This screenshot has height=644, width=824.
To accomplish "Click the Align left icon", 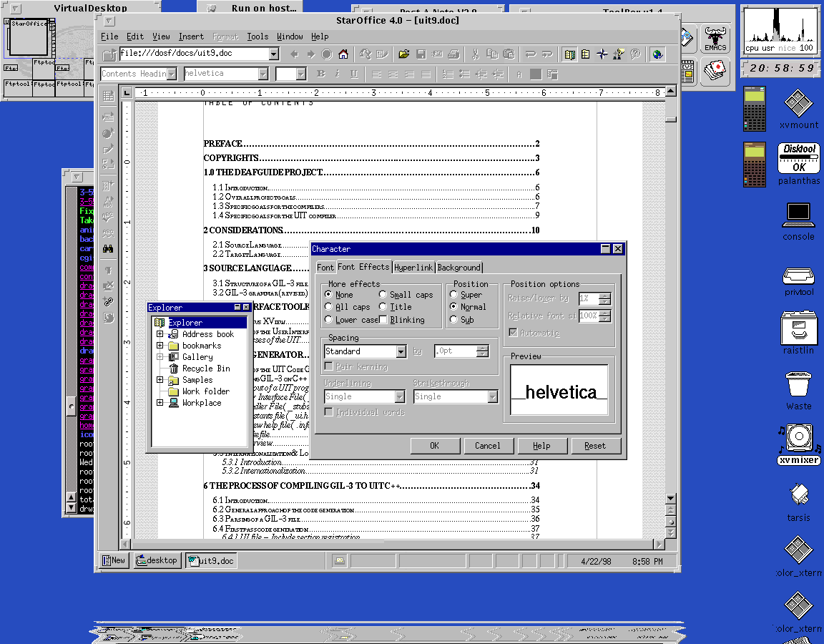I will (x=376, y=74).
